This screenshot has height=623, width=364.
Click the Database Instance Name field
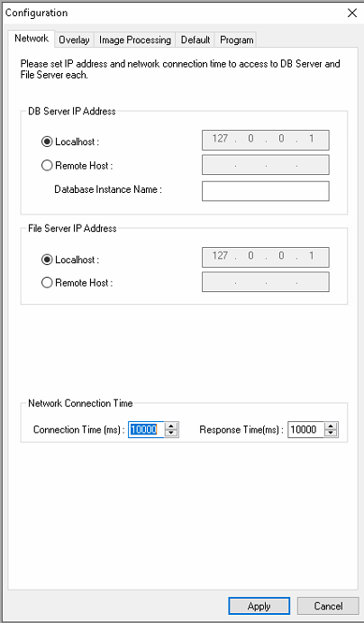click(x=266, y=191)
